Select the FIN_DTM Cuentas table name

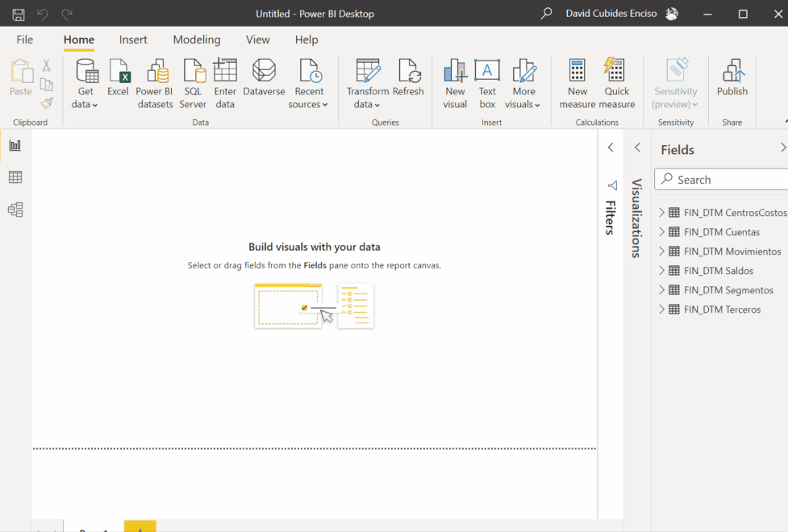[x=722, y=232]
